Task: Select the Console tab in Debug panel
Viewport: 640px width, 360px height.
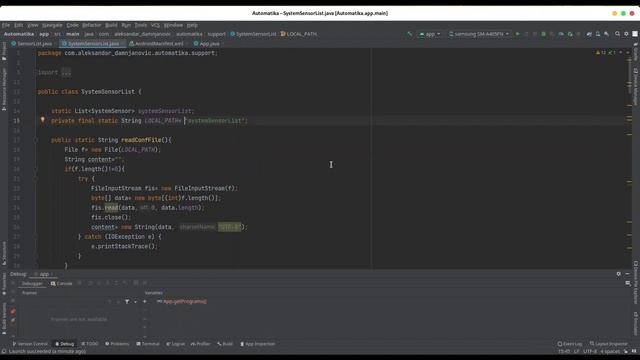Action: coord(61,283)
